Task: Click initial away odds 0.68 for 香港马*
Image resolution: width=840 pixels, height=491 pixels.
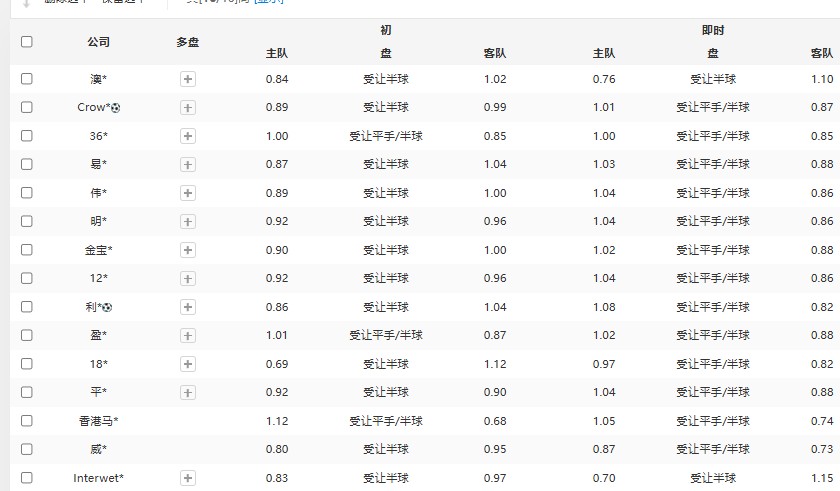Action: (495, 421)
